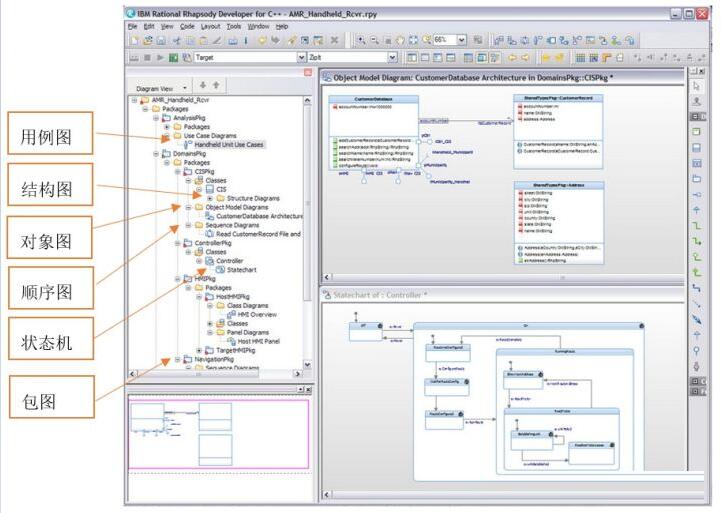Click the Zoom Out magnifier icon
Image resolution: width=728 pixels, height=513 pixels.
click(x=374, y=40)
